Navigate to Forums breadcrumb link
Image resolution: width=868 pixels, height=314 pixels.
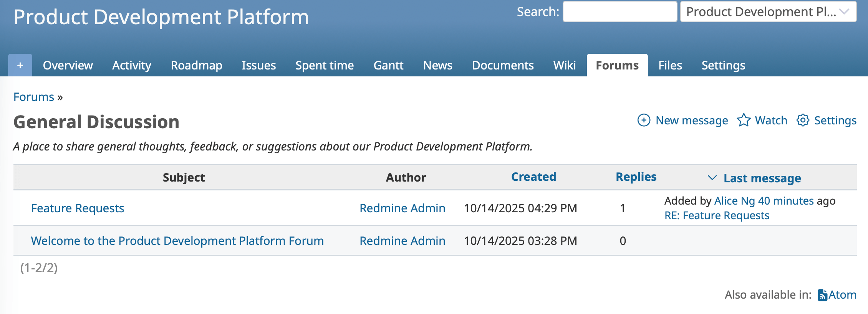coord(34,97)
